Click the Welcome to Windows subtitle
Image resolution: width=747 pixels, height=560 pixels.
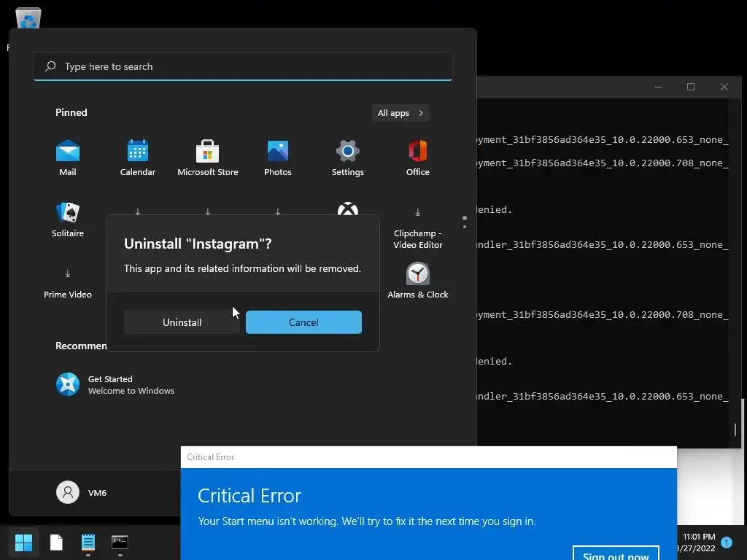(131, 391)
